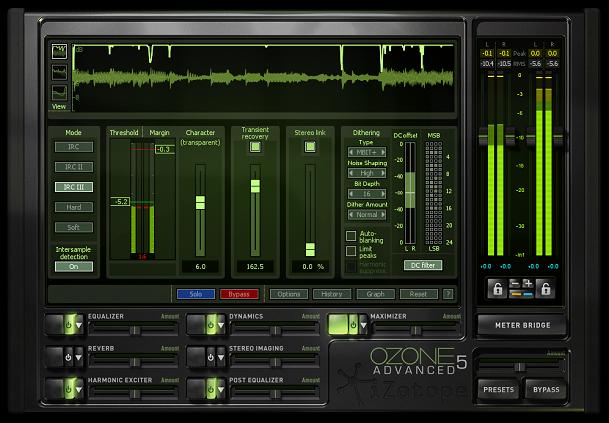Click the Reset button
This screenshot has width=609, height=423.
[x=418, y=294]
